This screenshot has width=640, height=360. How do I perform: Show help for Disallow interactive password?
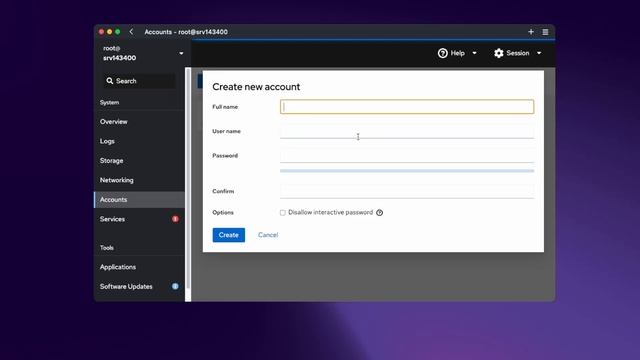[380, 213]
